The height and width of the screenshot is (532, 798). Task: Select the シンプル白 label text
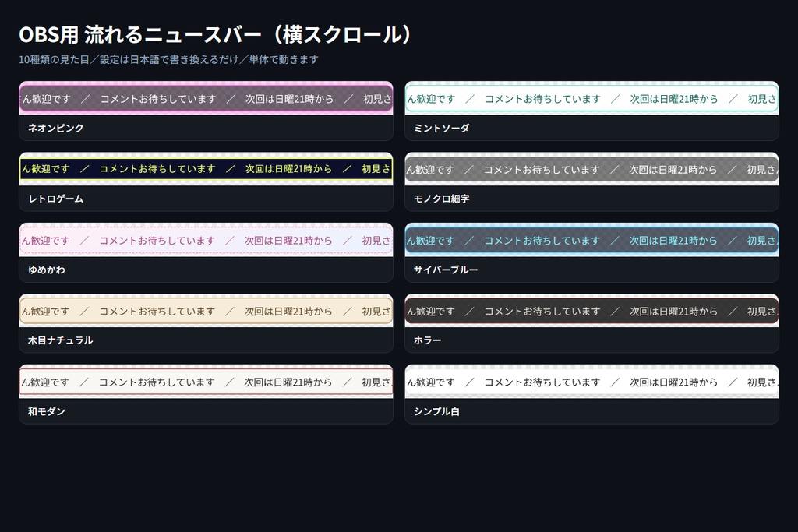(436, 411)
